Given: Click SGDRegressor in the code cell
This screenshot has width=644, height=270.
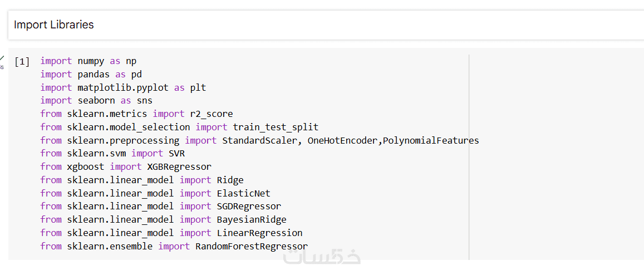Looking at the screenshot, I should pos(249,207).
